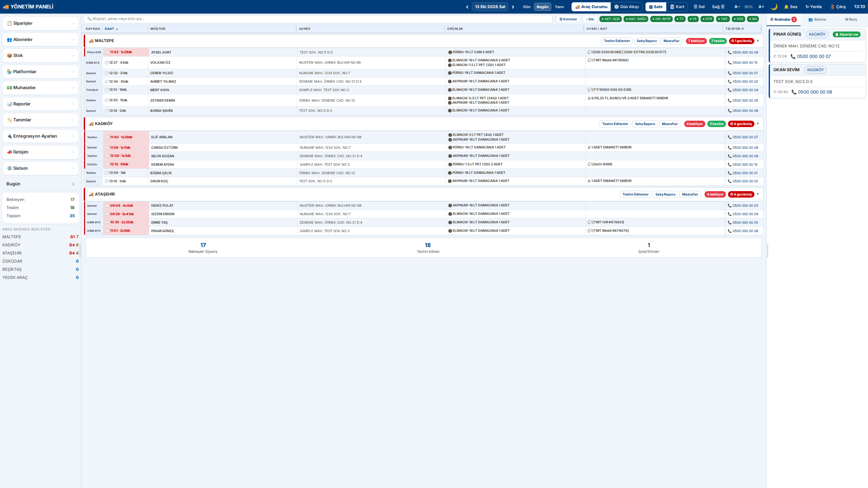Go to previous day arrow
Screen dimensions: 868x488
coord(467,7)
